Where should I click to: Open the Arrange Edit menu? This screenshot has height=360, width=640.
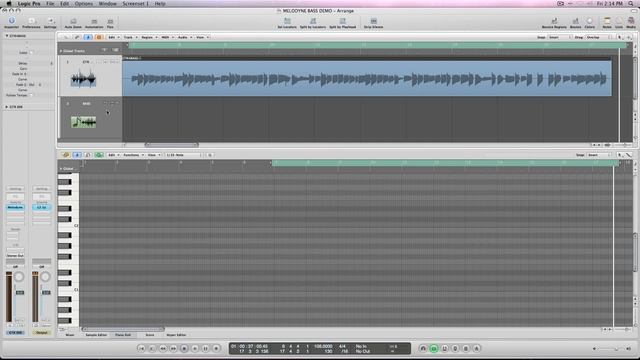pos(113,37)
